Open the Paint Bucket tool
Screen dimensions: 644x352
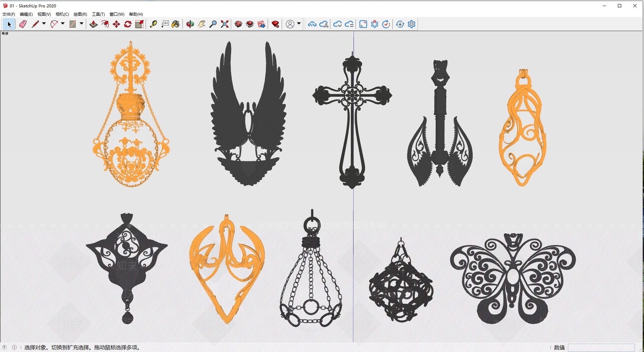[175, 24]
